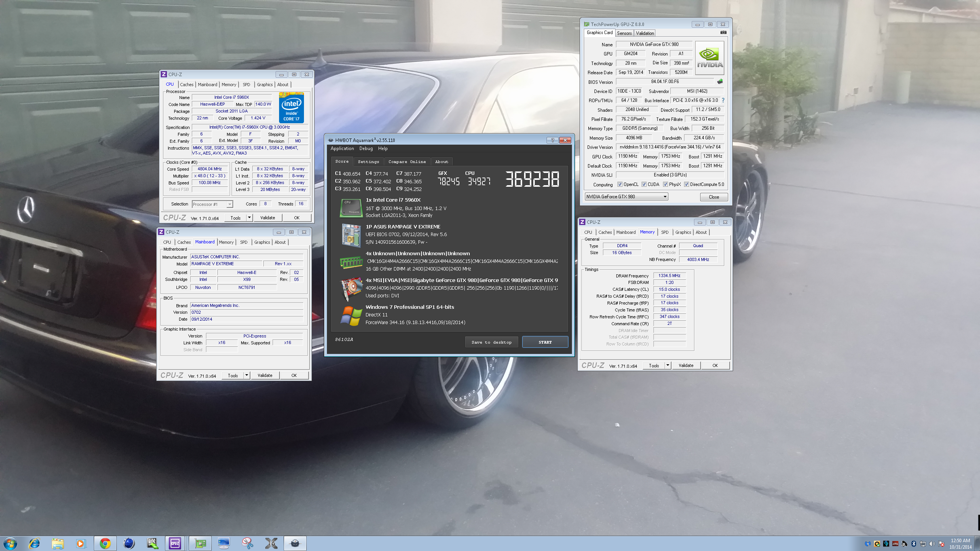Image resolution: width=980 pixels, height=551 pixels.
Task: Click the Bus Interface question mark in GPU-Z
Action: (x=723, y=100)
